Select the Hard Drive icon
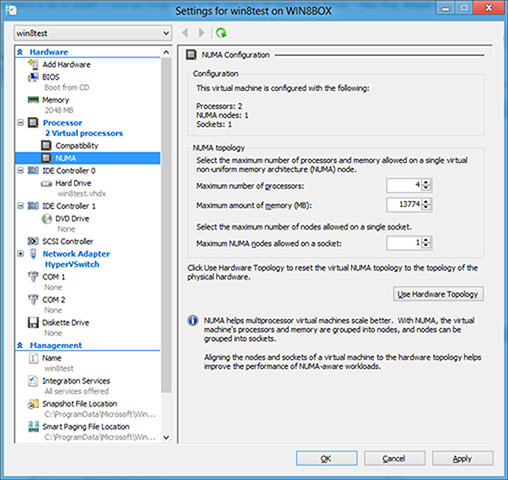The image size is (508, 480). (x=46, y=183)
